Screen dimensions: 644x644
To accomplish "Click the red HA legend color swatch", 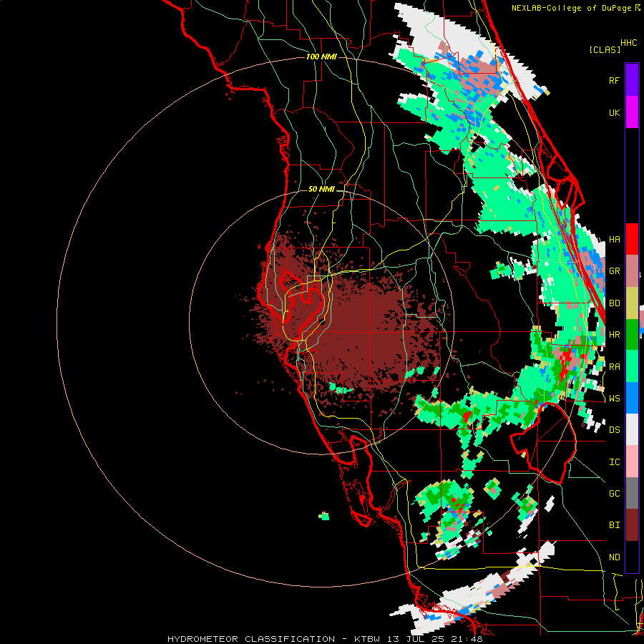I will coord(632,239).
